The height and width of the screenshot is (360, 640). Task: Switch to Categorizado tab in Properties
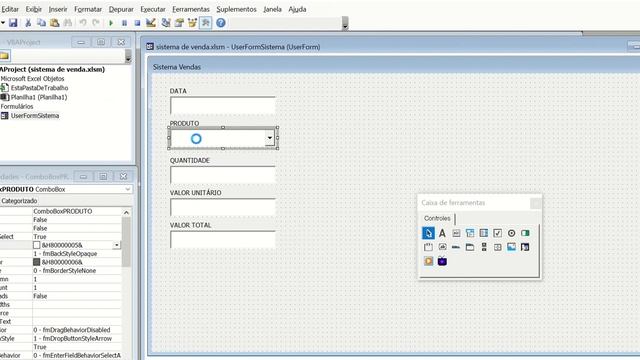[19, 201]
